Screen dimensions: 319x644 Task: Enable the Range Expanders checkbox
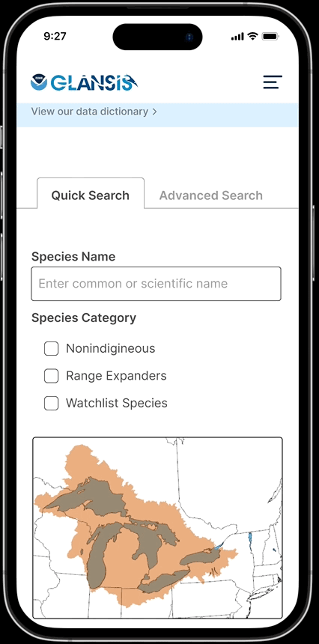pos(52,376)
